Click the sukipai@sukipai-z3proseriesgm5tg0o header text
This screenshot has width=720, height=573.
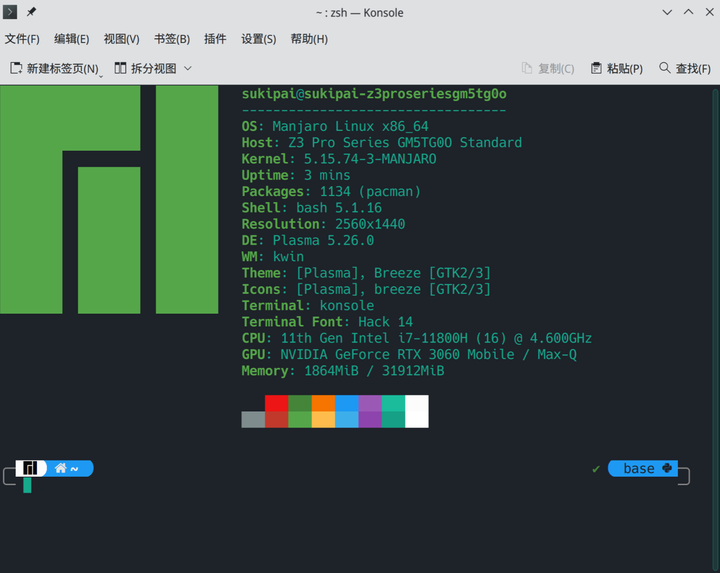pos(374,94)
